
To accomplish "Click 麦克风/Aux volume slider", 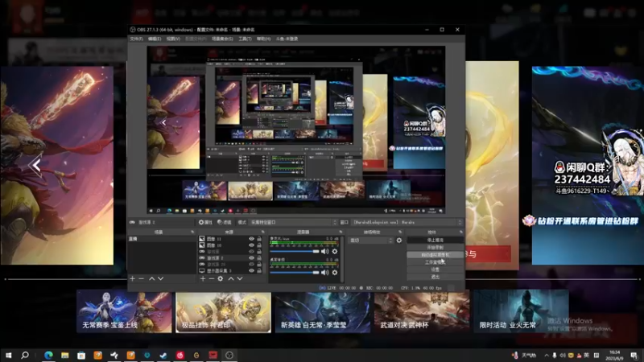I will (x=295, y=251).
